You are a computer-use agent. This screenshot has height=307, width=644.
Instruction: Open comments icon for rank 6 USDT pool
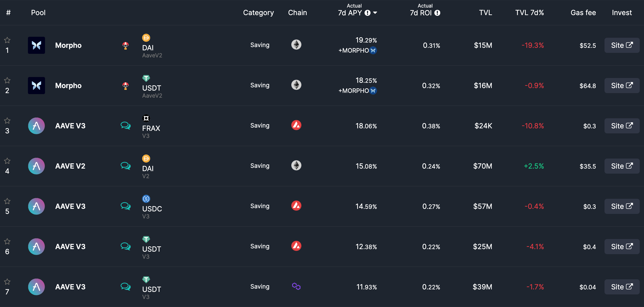(126, 246)
